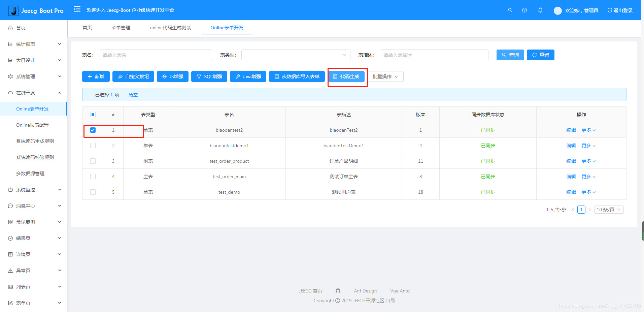Click the 重置 reset button
Screen dimensions: 644x312
point(541,55)
